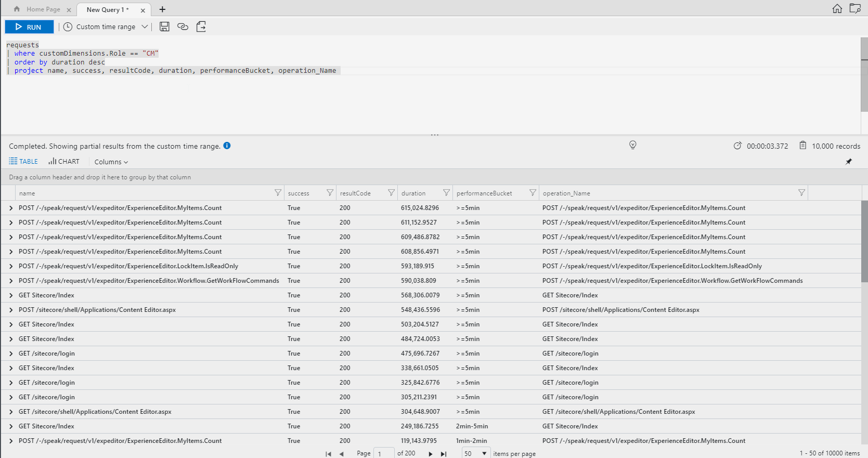This screenshot has height=458, width=868.
Task: Run the query with the RUN button
Action: click(29, 27)
